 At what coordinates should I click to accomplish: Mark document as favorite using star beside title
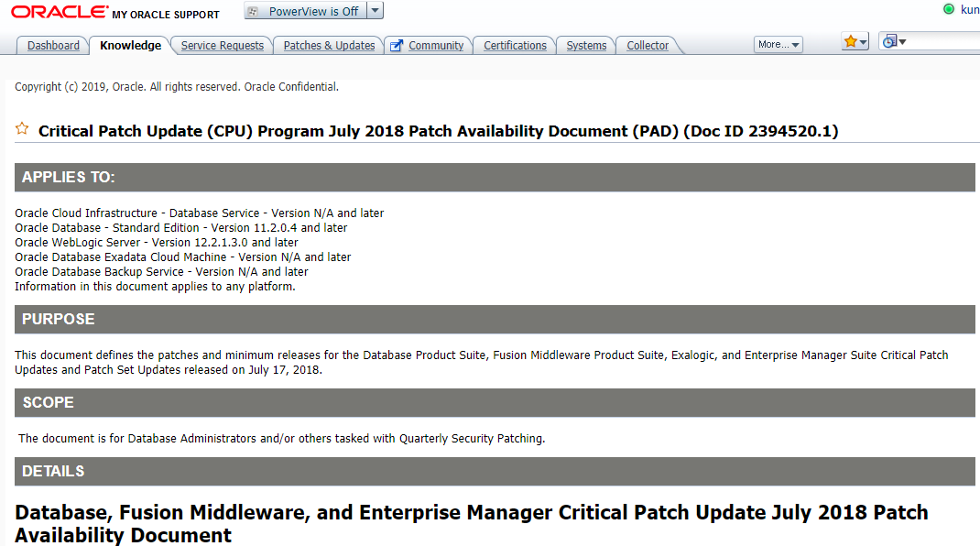(22, 129)
